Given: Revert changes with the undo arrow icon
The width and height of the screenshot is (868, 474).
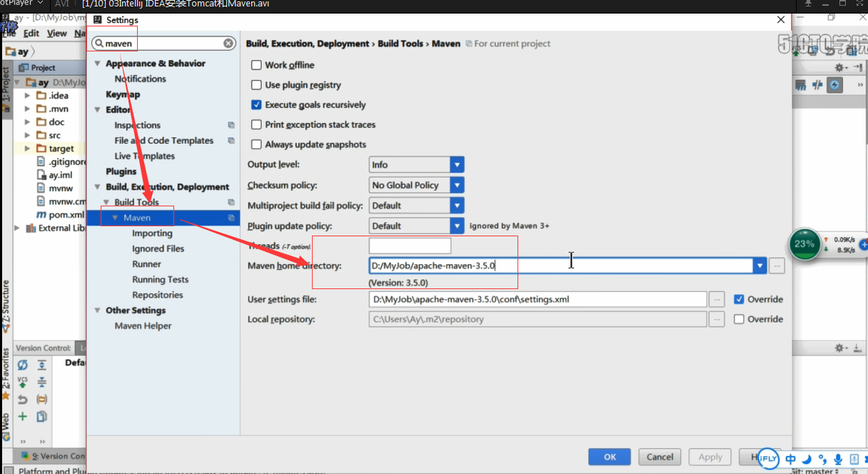Looking at the screenshot, I should [x=22, y=400].
